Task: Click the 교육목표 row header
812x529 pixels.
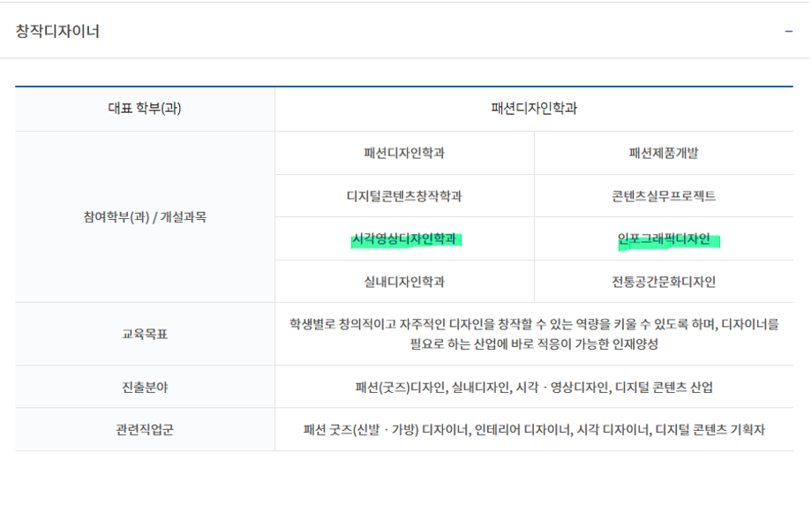Action: 145,335
